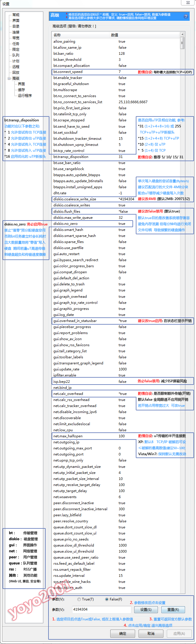The width and height of the screenshot is (196, 644).
Task: Click the help question mark icon
Action: 186,16
